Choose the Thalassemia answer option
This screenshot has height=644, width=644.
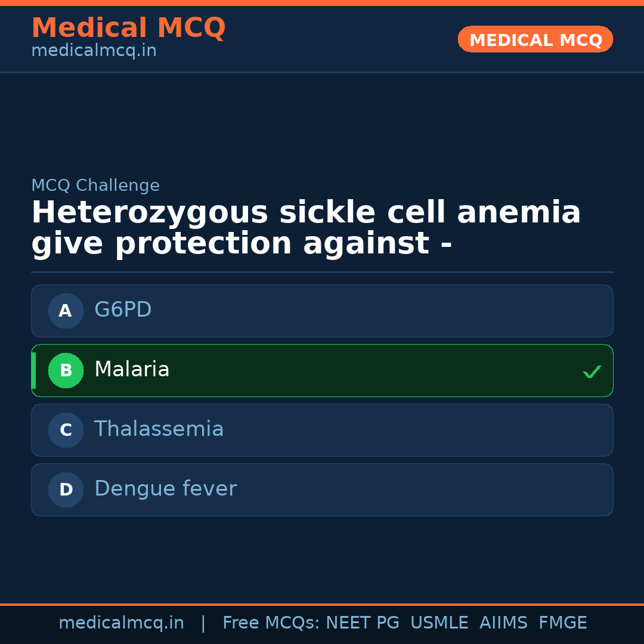[322, 430]
